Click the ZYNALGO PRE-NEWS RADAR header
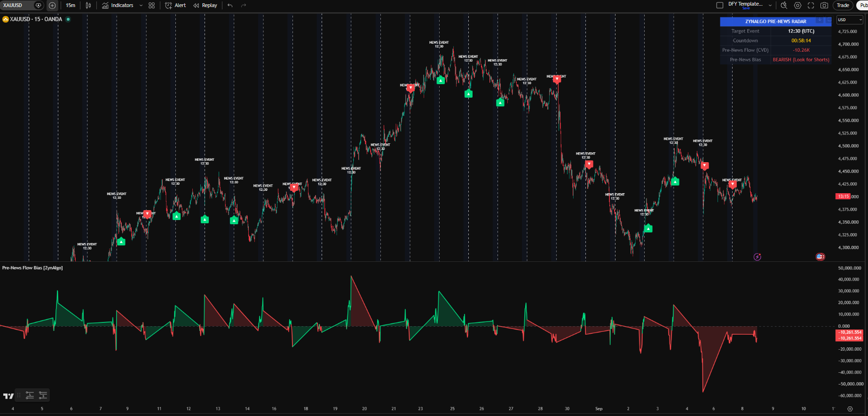Viewport: 868px width, 416px height. click(x=776, y=22)
